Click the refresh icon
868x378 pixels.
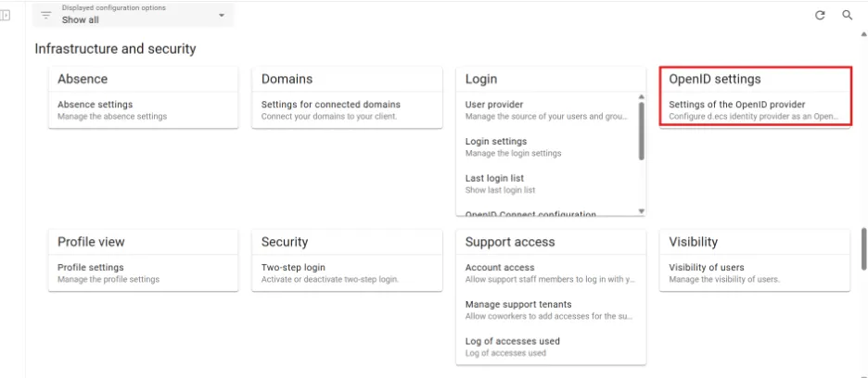pyautogui.click(x=820, y=16)
